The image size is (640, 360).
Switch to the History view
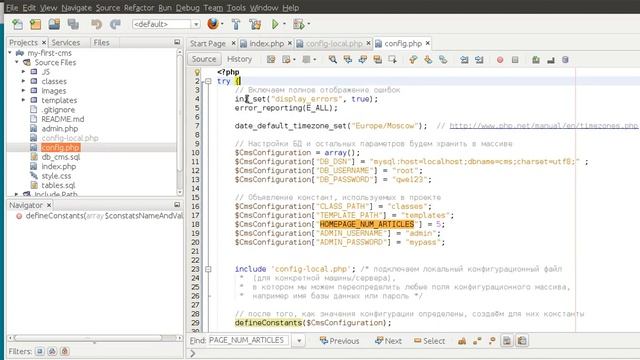click(239, 59)
